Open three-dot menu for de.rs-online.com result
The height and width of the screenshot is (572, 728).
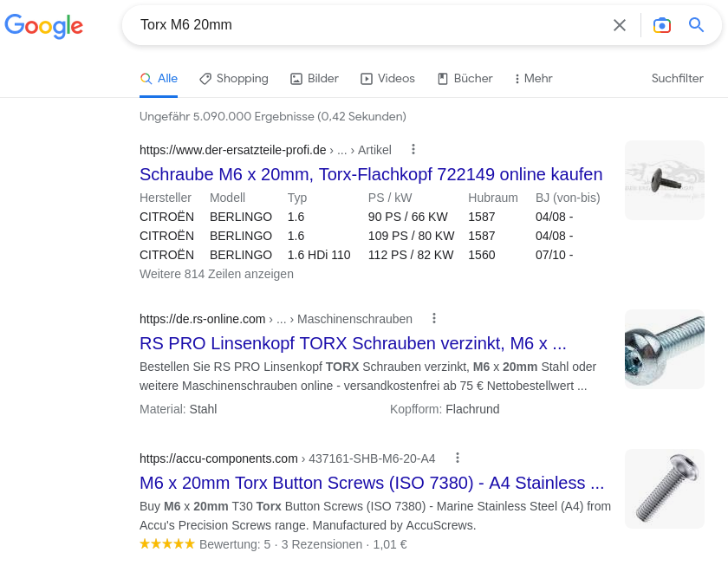434,319
